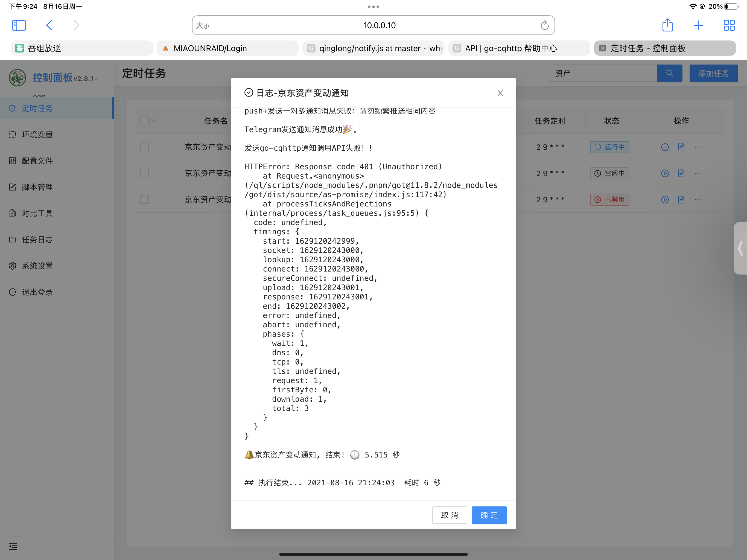Run the task in the 空闲中 row
This screenshot has height=560, width=747.
665,173
